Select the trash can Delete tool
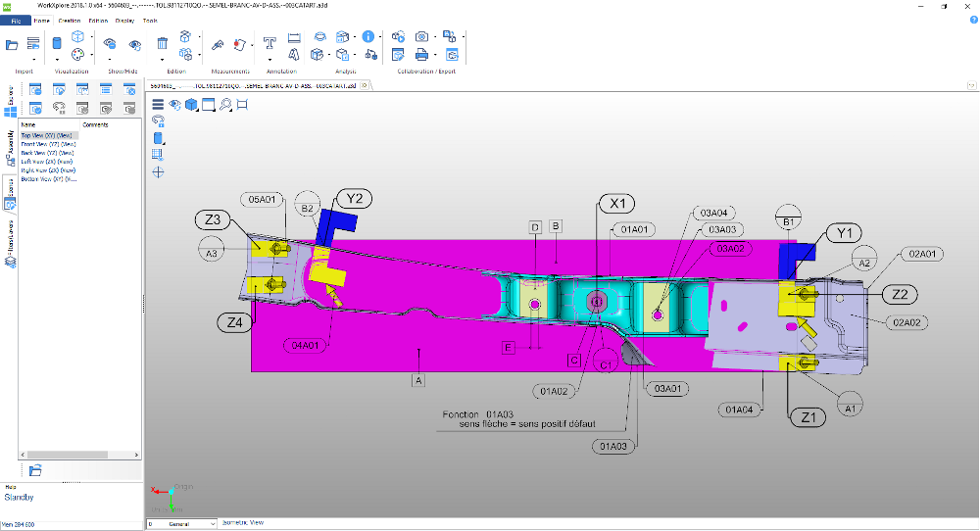 point(162,43)
